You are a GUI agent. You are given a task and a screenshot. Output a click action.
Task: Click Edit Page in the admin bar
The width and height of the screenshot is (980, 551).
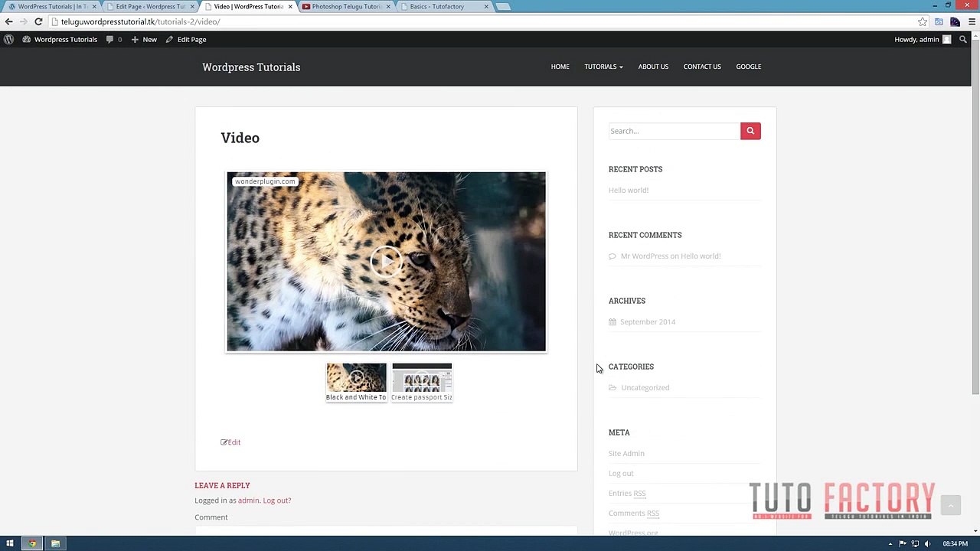(x=186, y=39)
